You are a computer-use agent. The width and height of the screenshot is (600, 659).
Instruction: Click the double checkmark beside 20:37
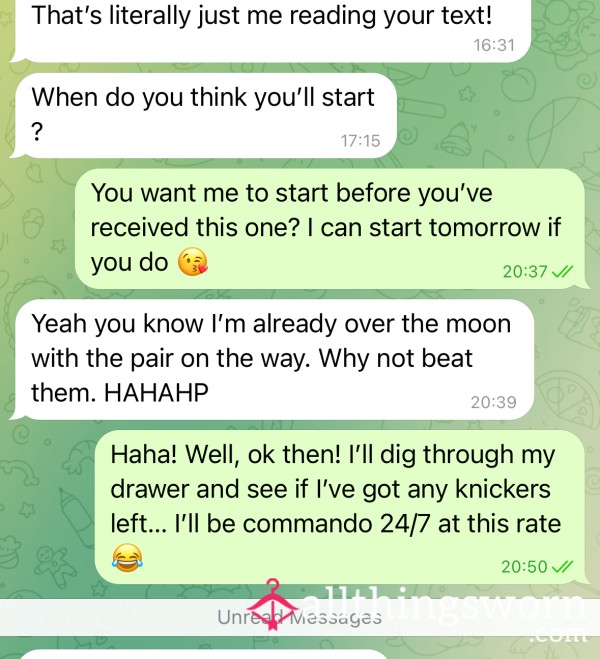point(562,272)
